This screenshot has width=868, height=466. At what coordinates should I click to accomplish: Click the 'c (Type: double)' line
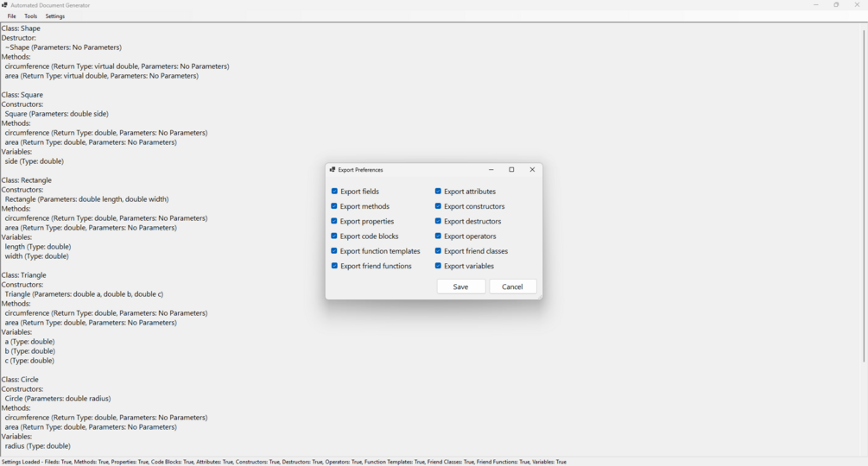29,361
